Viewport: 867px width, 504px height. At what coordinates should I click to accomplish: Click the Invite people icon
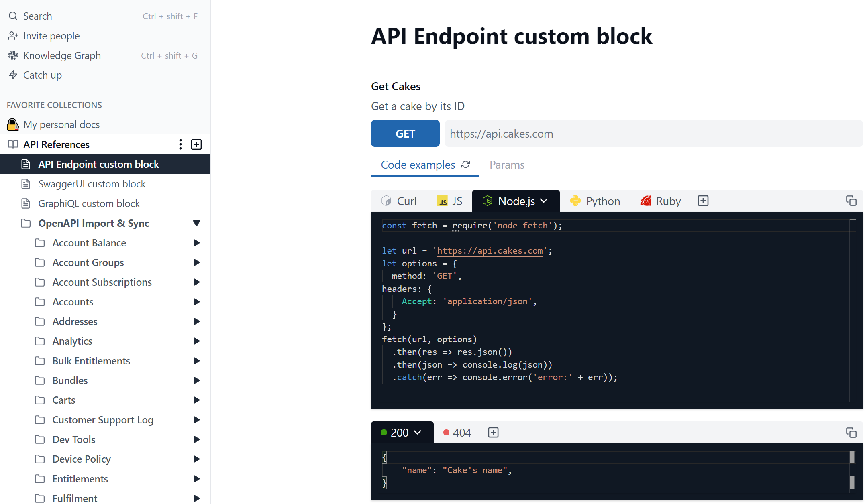tap(13, 36)
